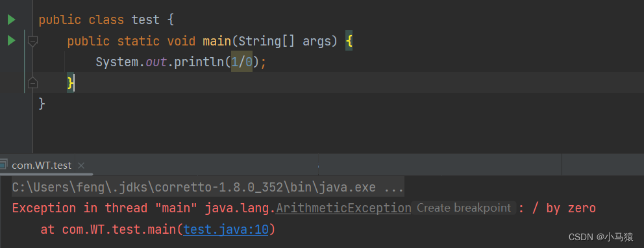This screenshot has height=248, width=644.
Task: Click the "/ by zero" error message
Action: [564, 208]
